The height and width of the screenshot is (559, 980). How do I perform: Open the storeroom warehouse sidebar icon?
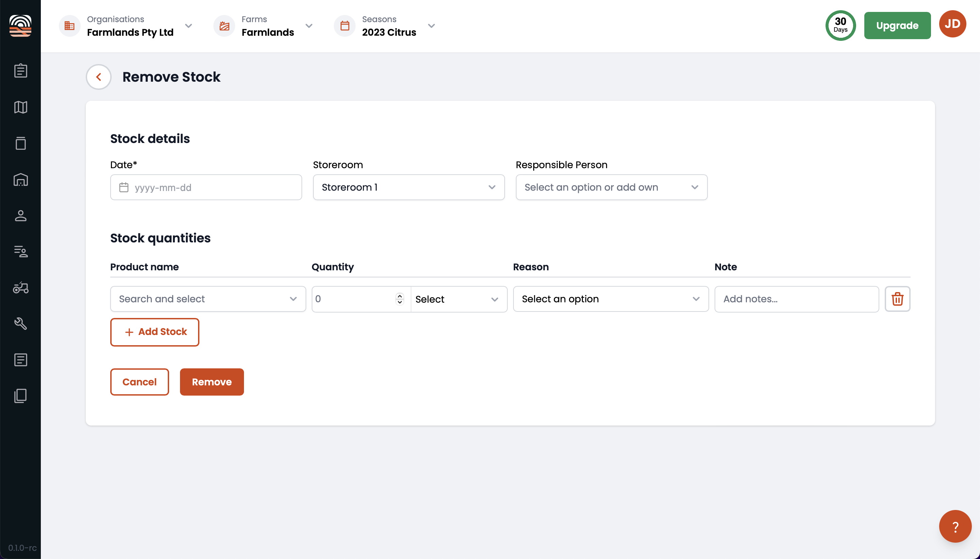(20, 180)
